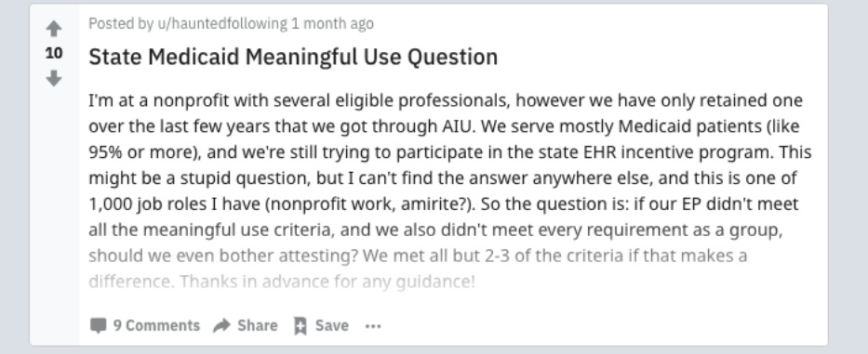Open the three-dot more options menu

coord(373,326)
